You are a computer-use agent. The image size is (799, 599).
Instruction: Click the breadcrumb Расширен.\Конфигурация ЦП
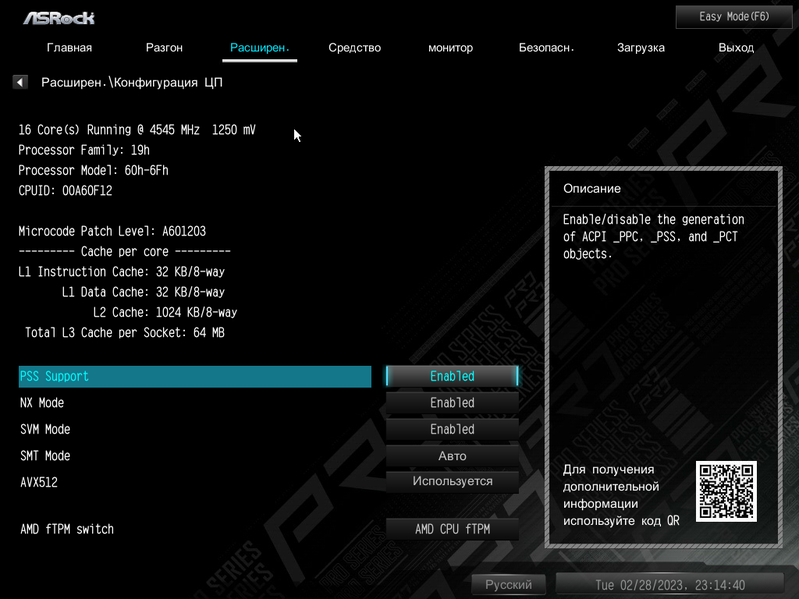(x=131, y=83)
